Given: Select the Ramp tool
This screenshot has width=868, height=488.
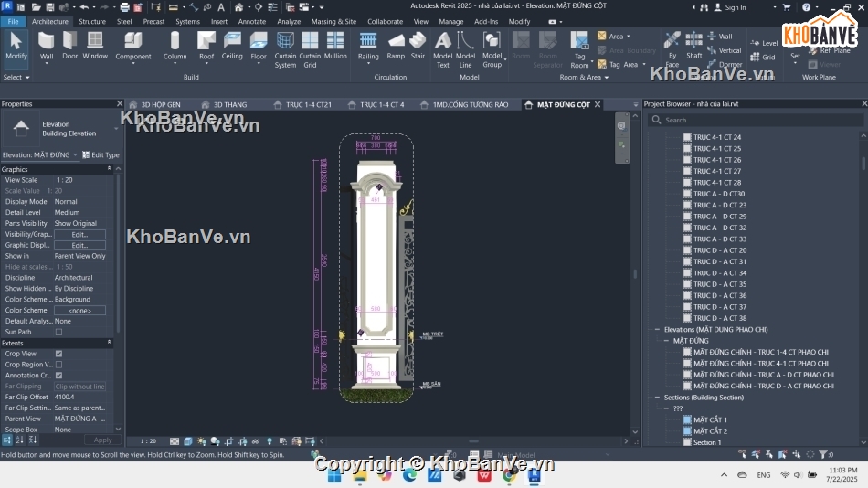Looking at the screenshot, I should click(x=396, y=46).
